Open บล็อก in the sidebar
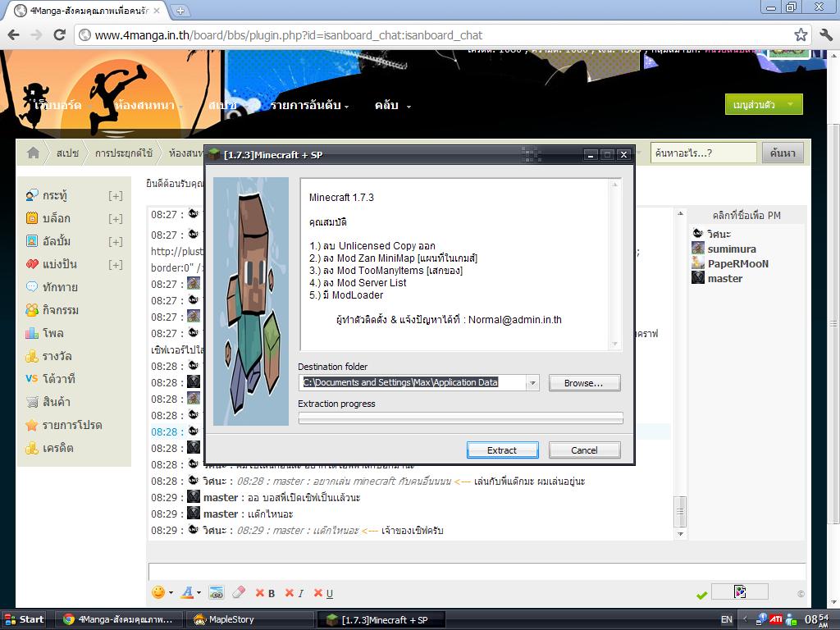This screenshot has height=630, width=840. [57, 218]
